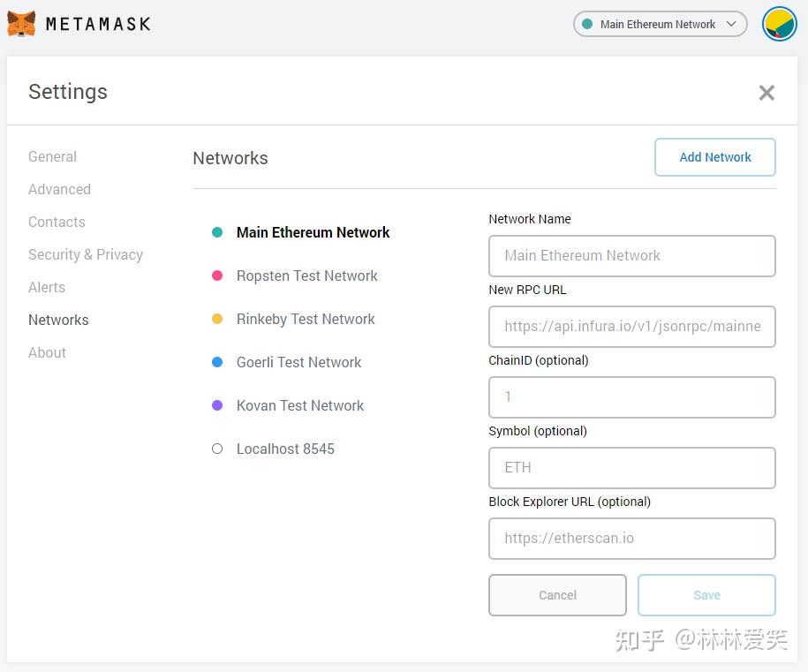Close the Settings panel
The image size is (808, 672).
coord(766,93)
